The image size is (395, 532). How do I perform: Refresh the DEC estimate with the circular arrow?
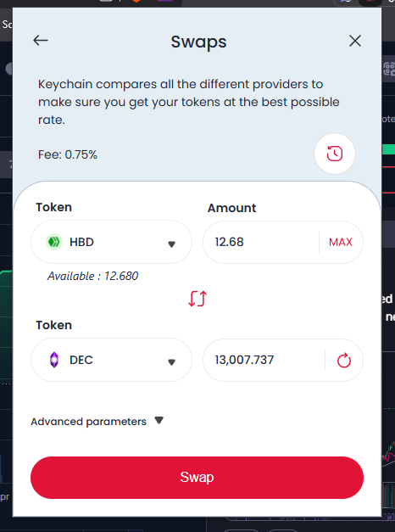point(344,360)
